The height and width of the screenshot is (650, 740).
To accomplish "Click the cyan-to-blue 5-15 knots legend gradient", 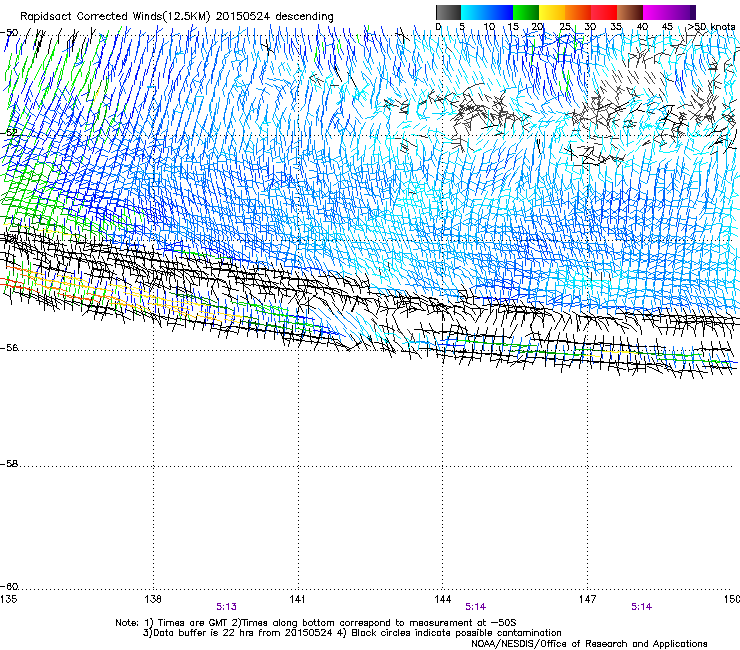I will tap(487, 12).
